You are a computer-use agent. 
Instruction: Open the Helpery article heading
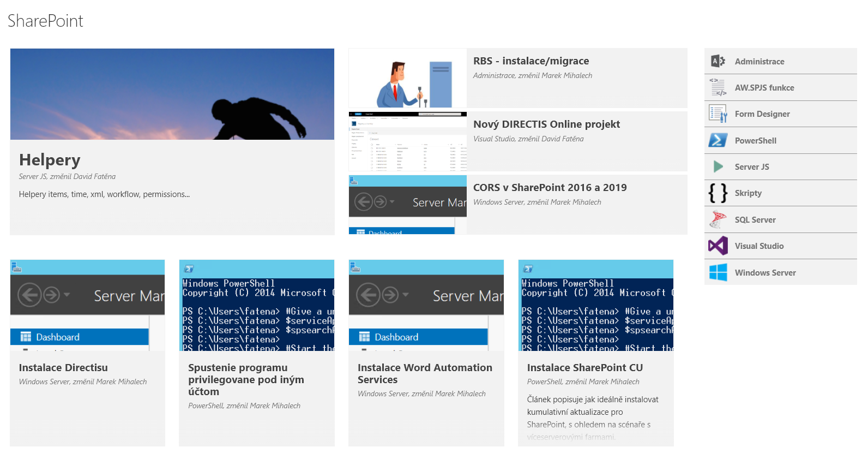coord(50,160)
